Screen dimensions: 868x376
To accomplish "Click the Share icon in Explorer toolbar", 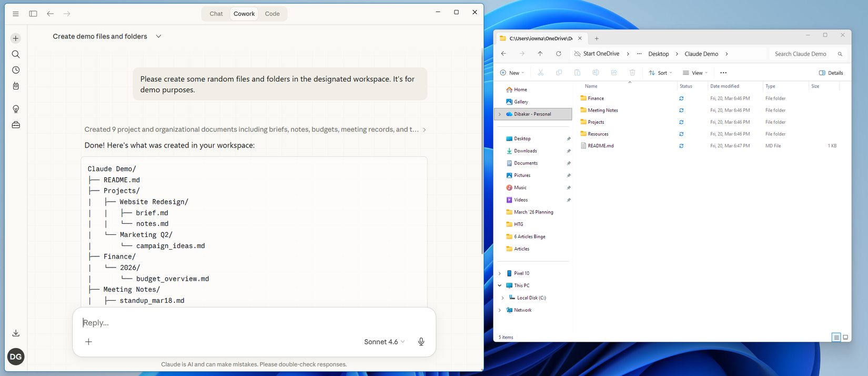I will [614, 73].
